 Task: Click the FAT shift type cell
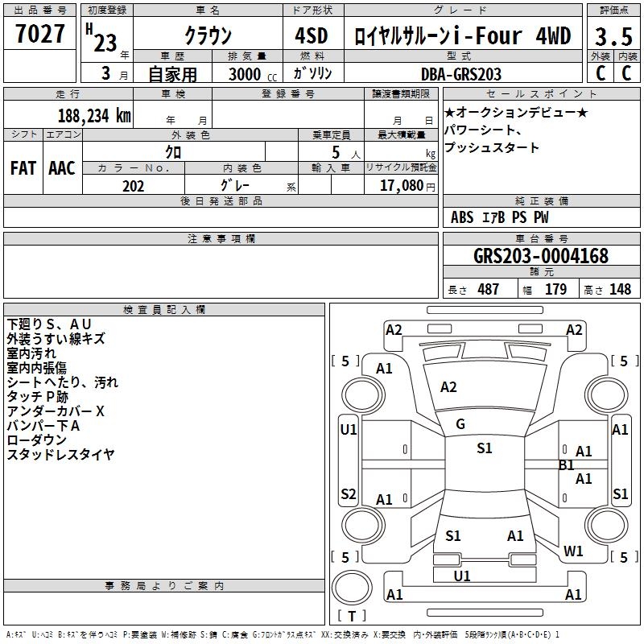[23, 168]
